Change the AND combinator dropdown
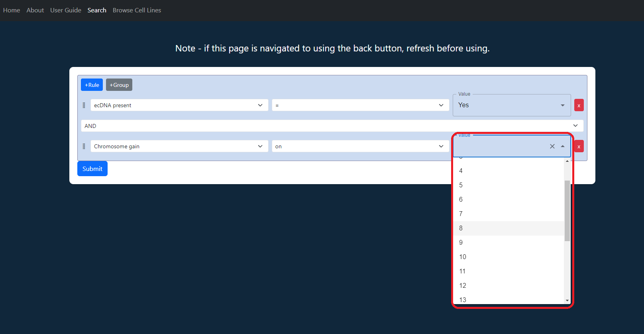 [x=332, y=126]
